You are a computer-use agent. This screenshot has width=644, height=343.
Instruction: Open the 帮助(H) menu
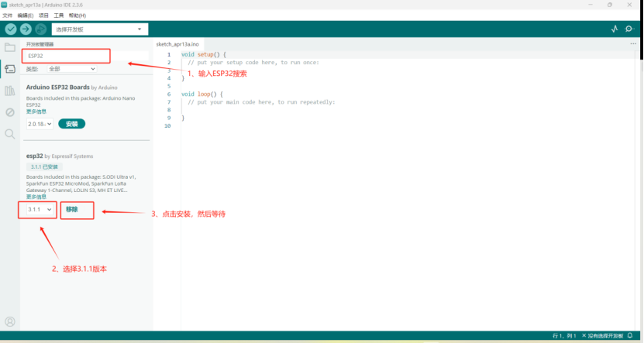pos(77,15)
